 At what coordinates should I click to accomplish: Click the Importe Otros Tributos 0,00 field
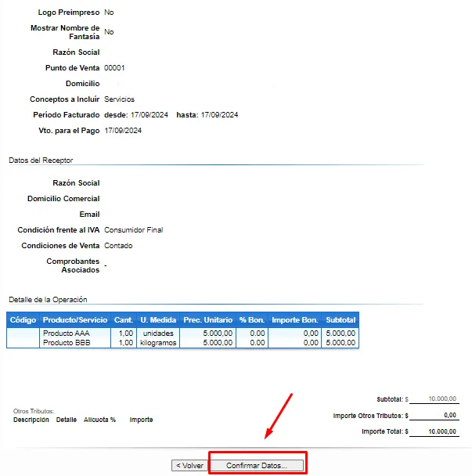click(434, 415)
